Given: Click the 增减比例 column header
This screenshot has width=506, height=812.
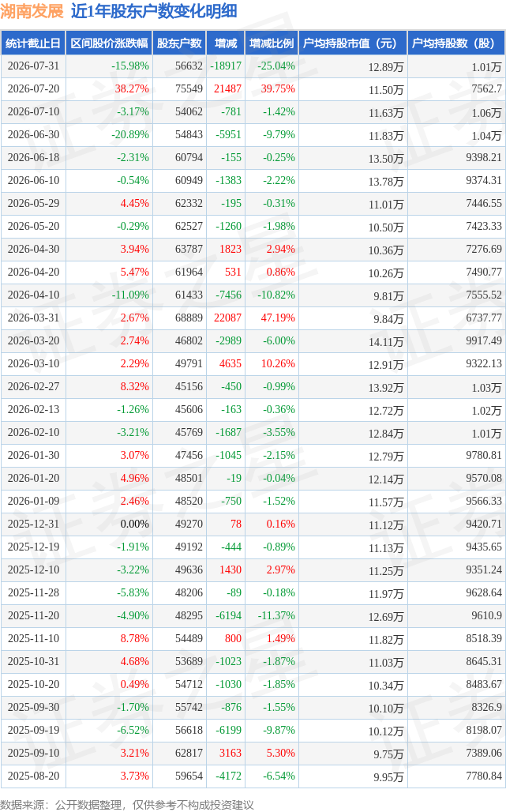Looking at the screenshot, I should pyautogui.click(x=272, y=43).
